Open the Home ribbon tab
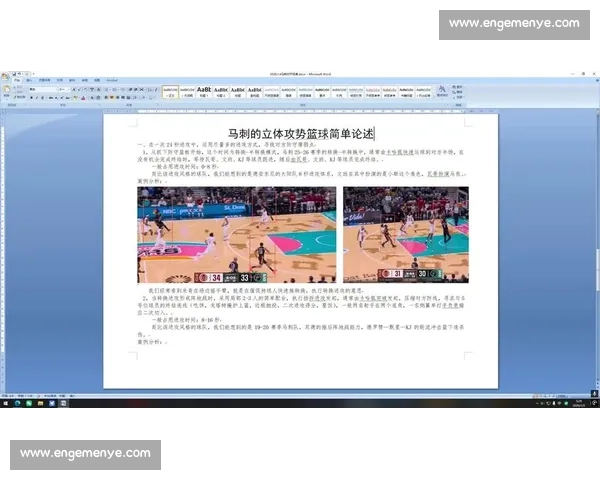This screenshot has height=480, width=600. (17, 80)
